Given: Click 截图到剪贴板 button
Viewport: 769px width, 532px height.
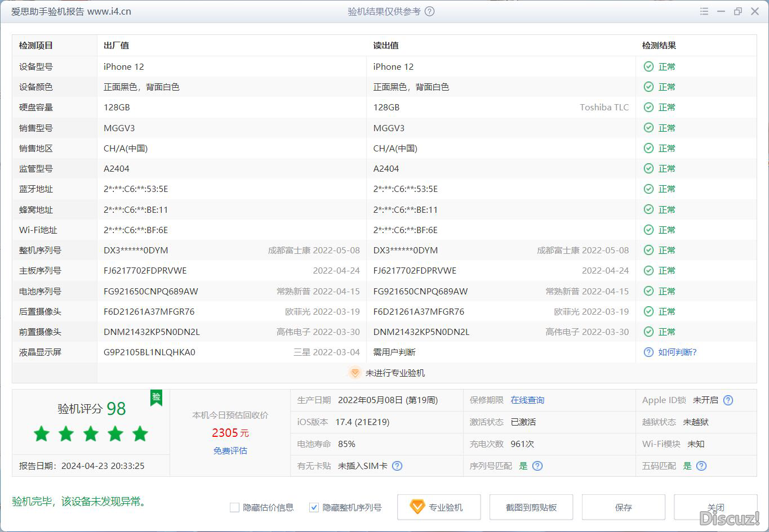Looking at the screenshot, I should (531, 507).
